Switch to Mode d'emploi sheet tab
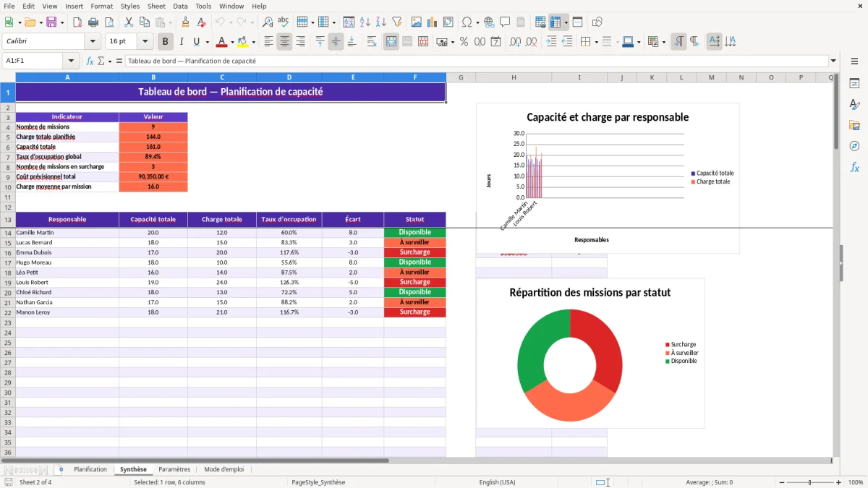 pos(224,469)
